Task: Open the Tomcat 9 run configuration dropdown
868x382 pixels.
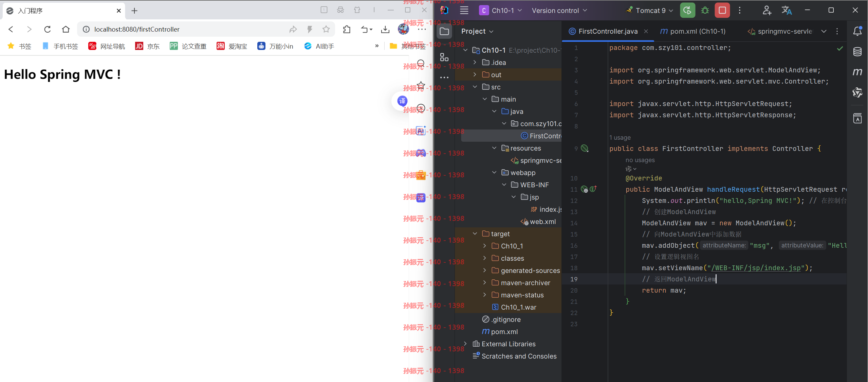Action: [x=650, y=11]
